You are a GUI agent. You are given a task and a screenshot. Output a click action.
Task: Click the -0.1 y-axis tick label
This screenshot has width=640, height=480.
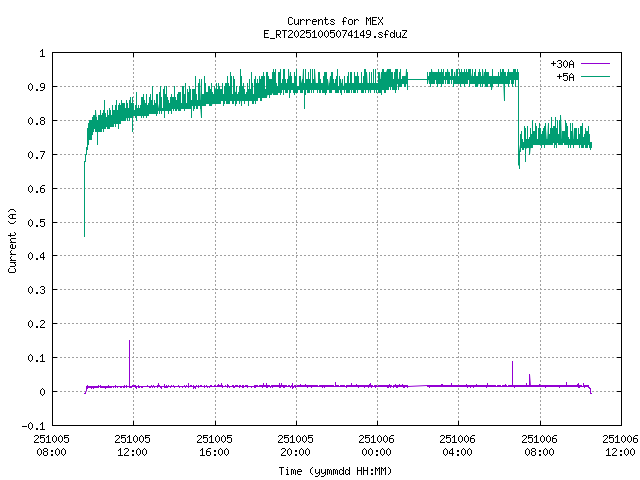[x=34, y=426]
